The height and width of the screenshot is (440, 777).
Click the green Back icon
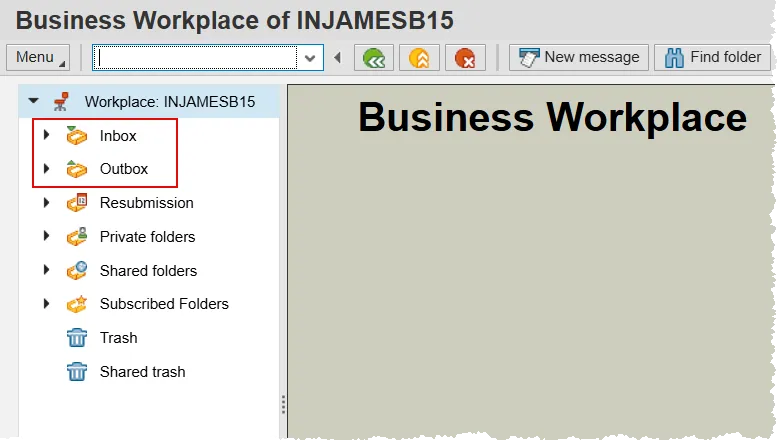(x=374, y=58)
